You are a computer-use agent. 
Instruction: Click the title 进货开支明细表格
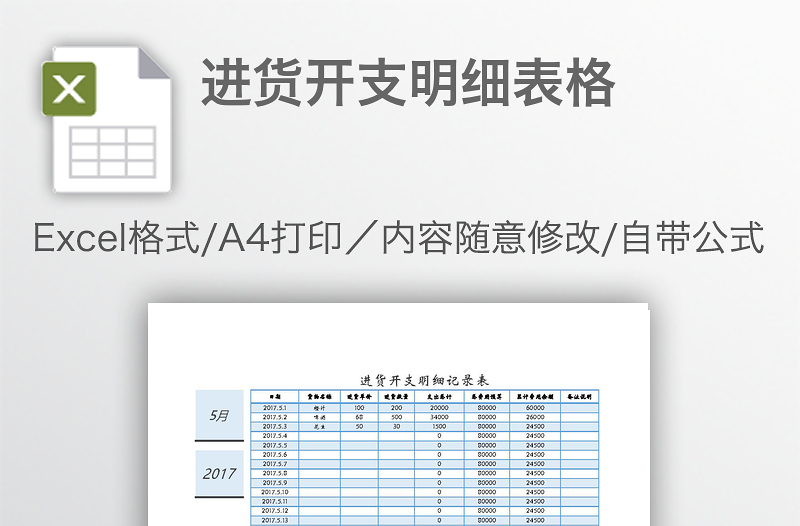point(408,83)
